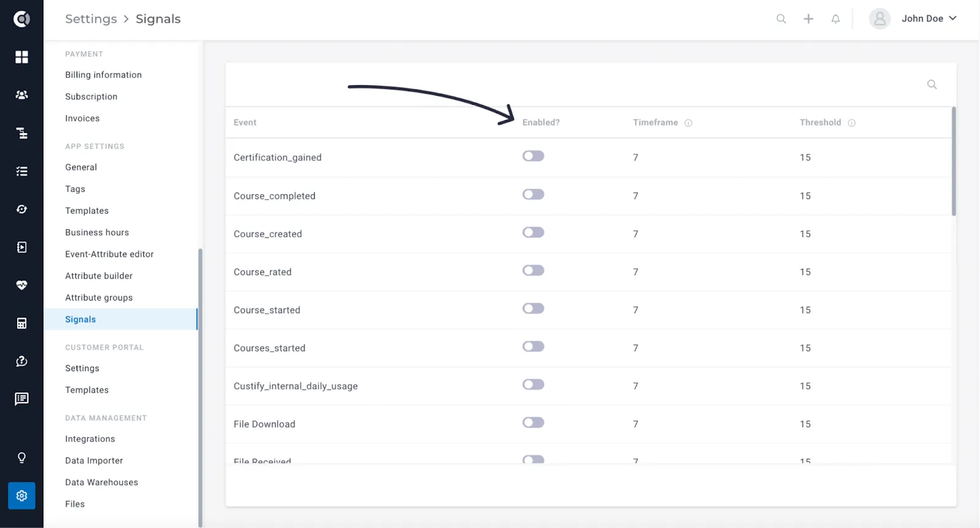Go to Integrations settings page
Screen dimensions: 980x528
click(90, 439)
